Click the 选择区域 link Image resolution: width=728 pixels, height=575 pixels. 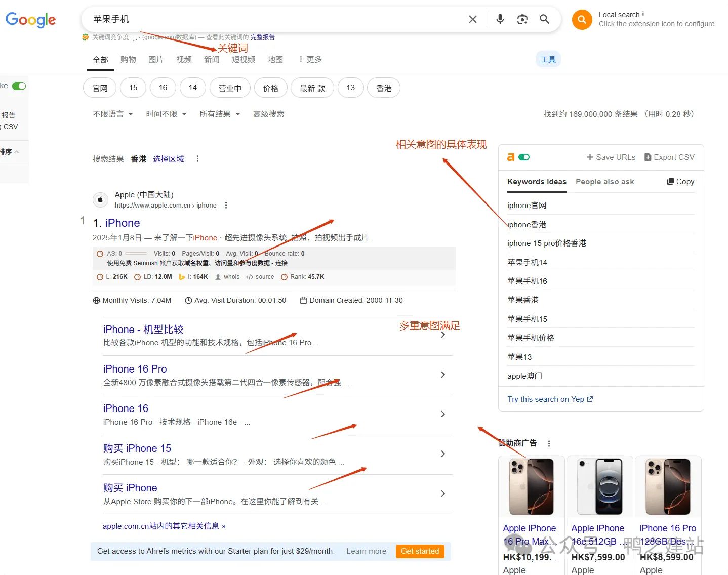pyautogui.click(x=169, y=159)
